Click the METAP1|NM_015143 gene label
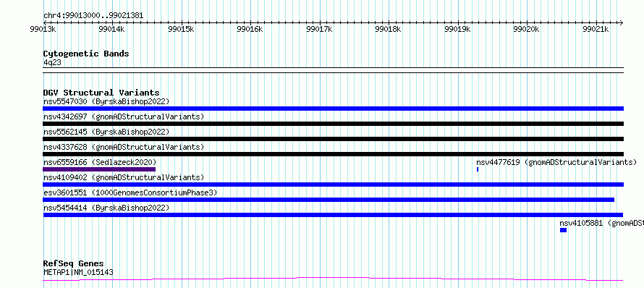 click(78, 272)
